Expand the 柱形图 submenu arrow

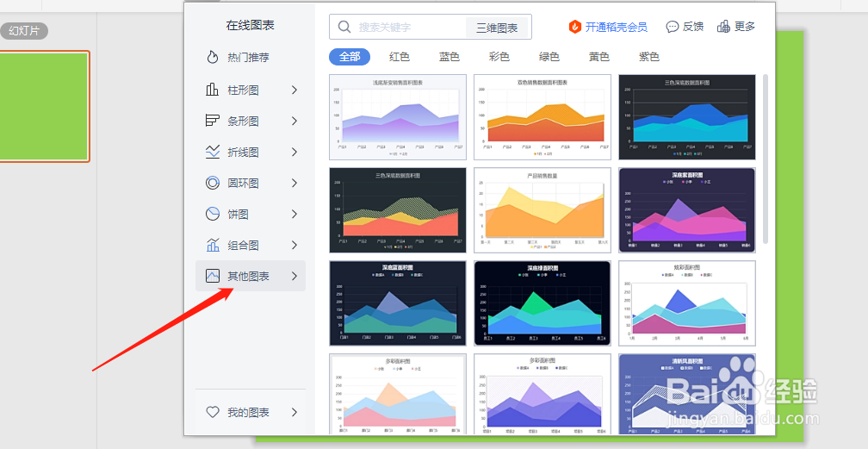pos(294,90)
